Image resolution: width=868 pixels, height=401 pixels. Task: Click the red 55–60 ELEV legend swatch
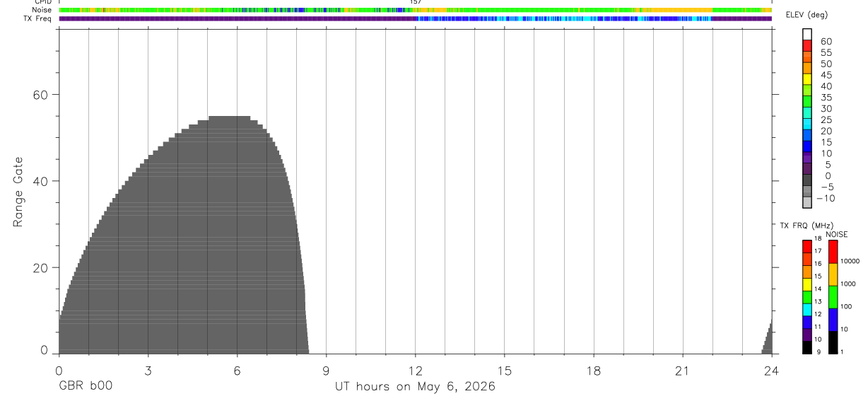click(807, 45)
